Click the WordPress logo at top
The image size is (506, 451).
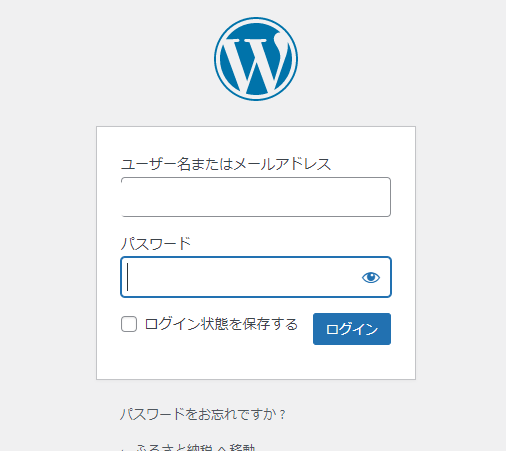(256, 59)
